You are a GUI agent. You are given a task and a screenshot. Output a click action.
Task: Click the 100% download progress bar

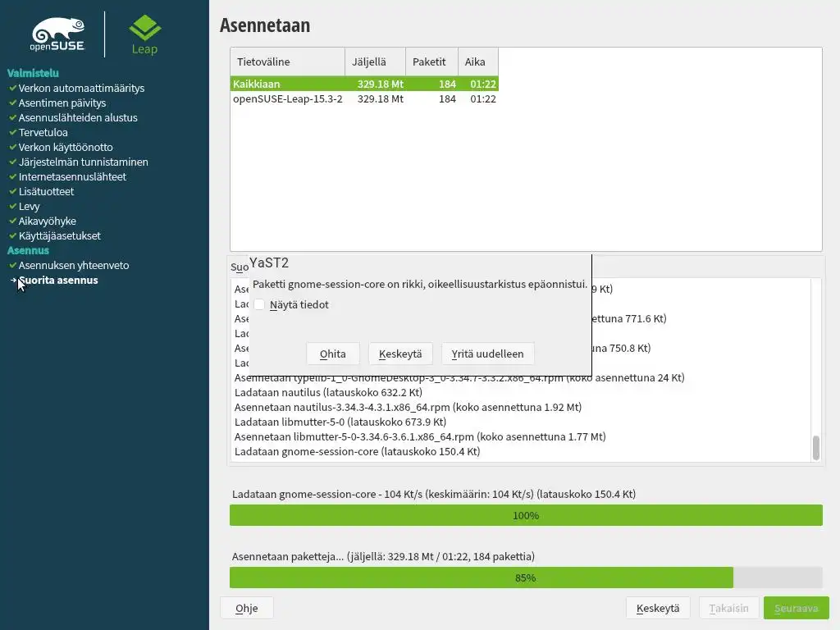526,515
